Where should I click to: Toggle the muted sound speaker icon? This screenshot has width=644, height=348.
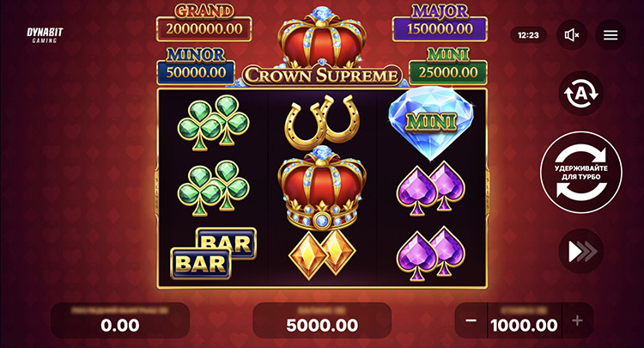coord(572,35)
